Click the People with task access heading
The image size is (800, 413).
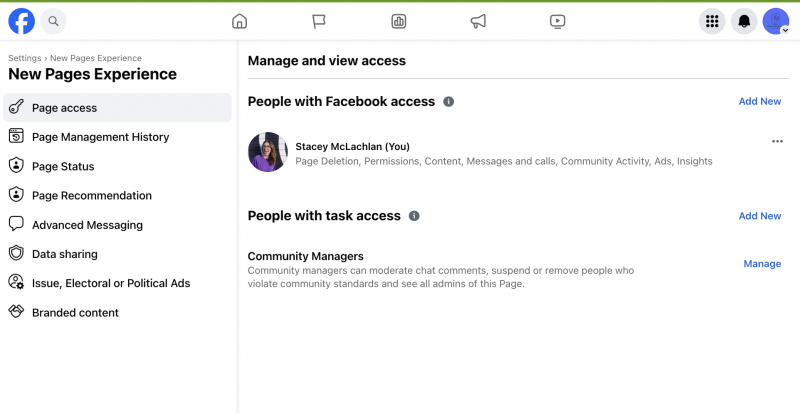pos(324,215)
